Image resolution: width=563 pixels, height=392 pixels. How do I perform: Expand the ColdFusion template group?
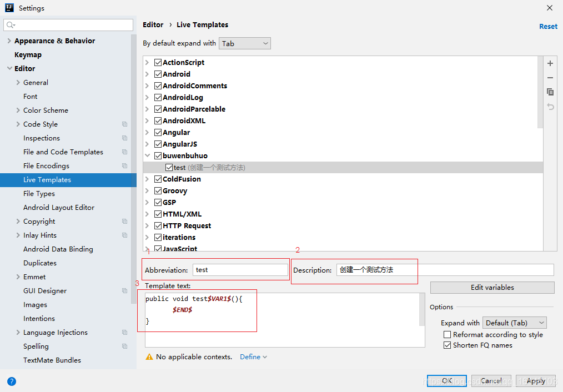coord(147,179)
